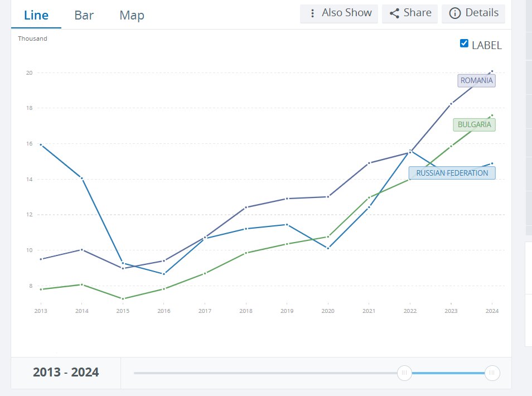Image resolution: width=532 pixels, height=396 pixels.
Task: Click the Romania 2023 data point
Action: pyautogui.click(x=451, y=104)
